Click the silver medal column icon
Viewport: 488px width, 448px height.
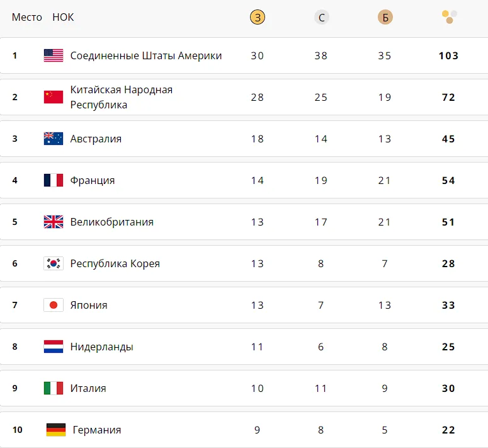(x=322, y=17)
